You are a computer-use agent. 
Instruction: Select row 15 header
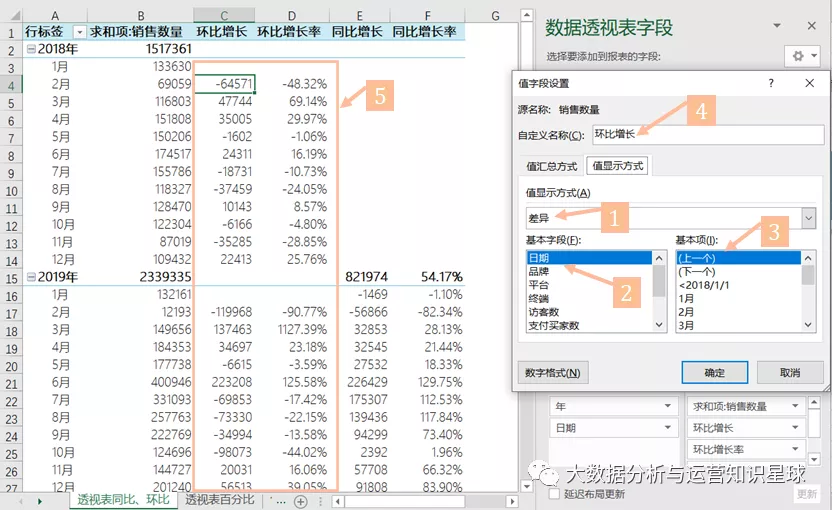[11, 278]
